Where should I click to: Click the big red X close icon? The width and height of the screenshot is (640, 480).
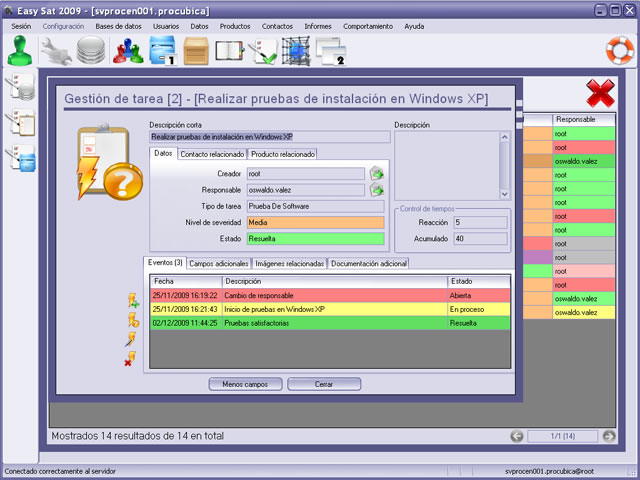coord(600,93)
